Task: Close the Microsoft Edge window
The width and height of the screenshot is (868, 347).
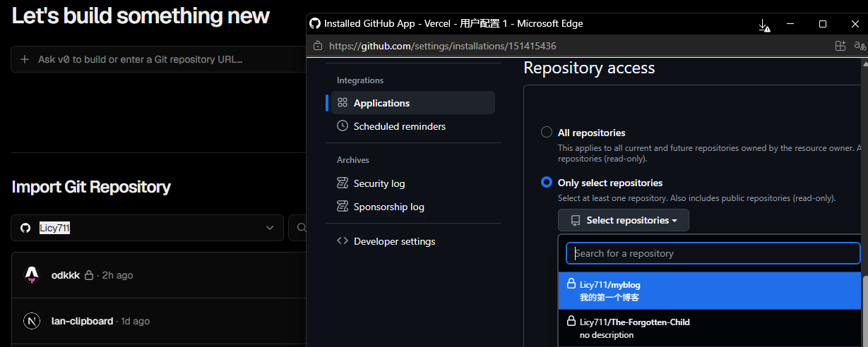Action: pos(855,24)
